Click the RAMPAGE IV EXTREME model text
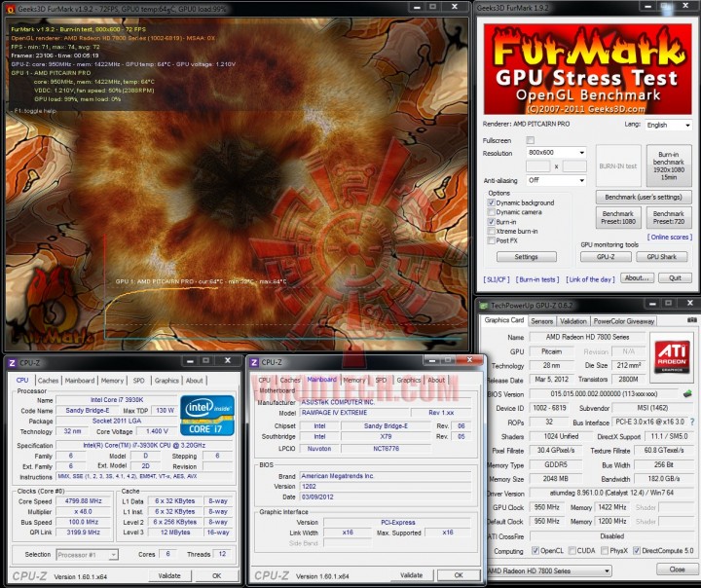Viewport: 701px width, 588px height. (334, 412)
